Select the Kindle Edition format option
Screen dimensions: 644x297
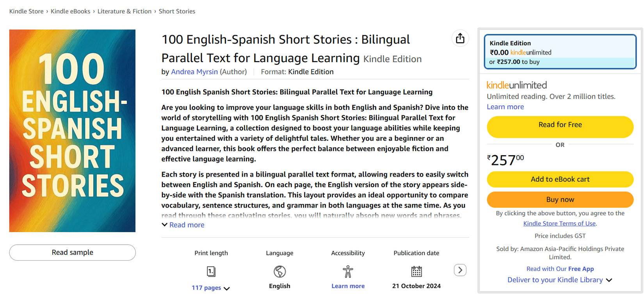[560, 52]
